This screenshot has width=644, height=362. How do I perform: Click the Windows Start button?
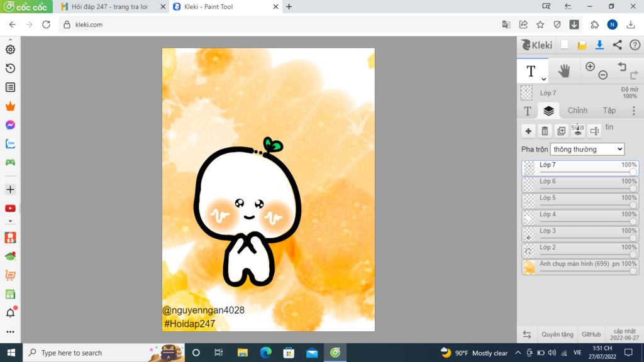(11, 353)
